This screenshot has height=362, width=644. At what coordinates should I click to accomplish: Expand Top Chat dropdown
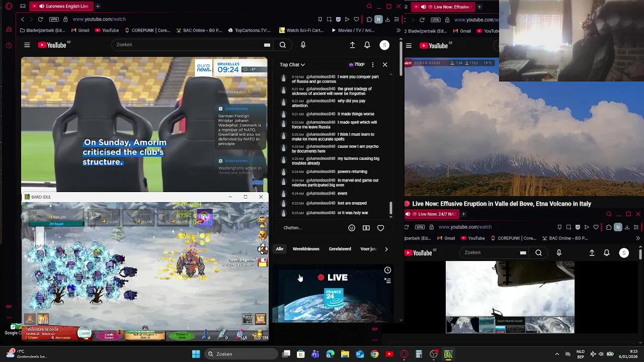(x=292, y=64)
